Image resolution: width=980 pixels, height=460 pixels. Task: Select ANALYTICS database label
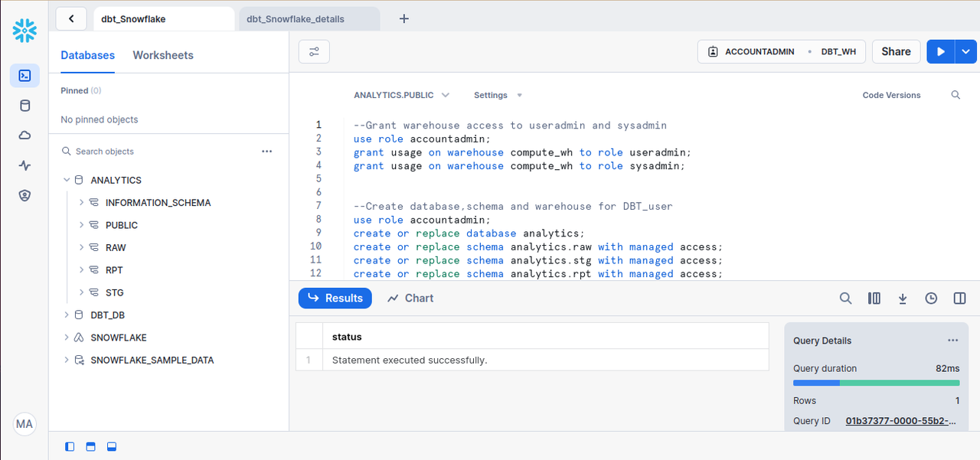(x=116, y=181)
